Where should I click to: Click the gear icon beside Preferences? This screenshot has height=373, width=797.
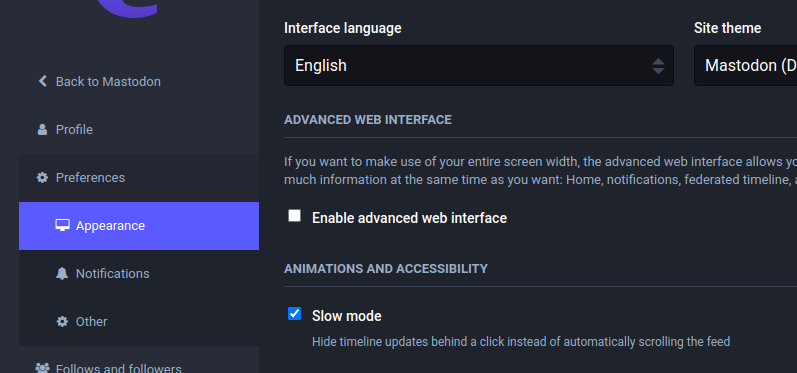tap(42, 177)
